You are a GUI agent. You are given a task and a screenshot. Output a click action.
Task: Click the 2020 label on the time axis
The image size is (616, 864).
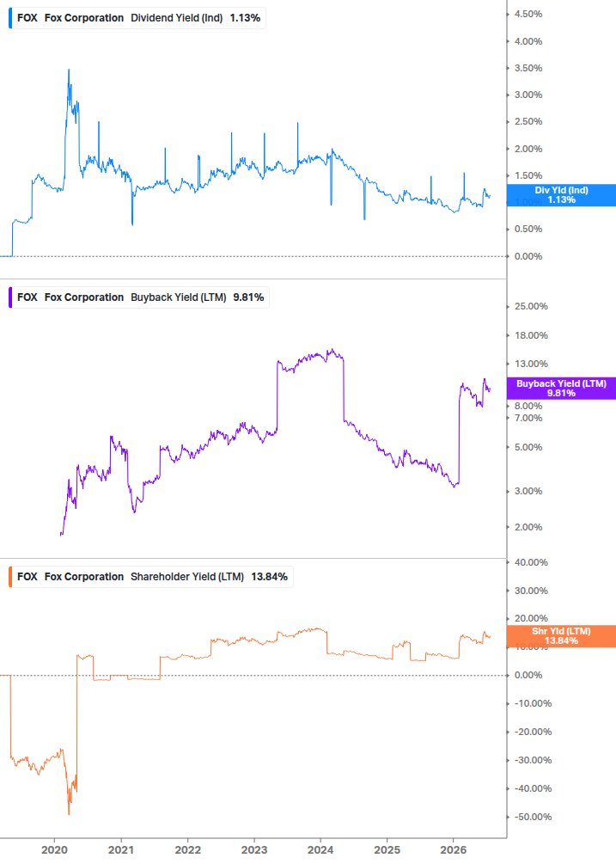(x=54, y=849)
